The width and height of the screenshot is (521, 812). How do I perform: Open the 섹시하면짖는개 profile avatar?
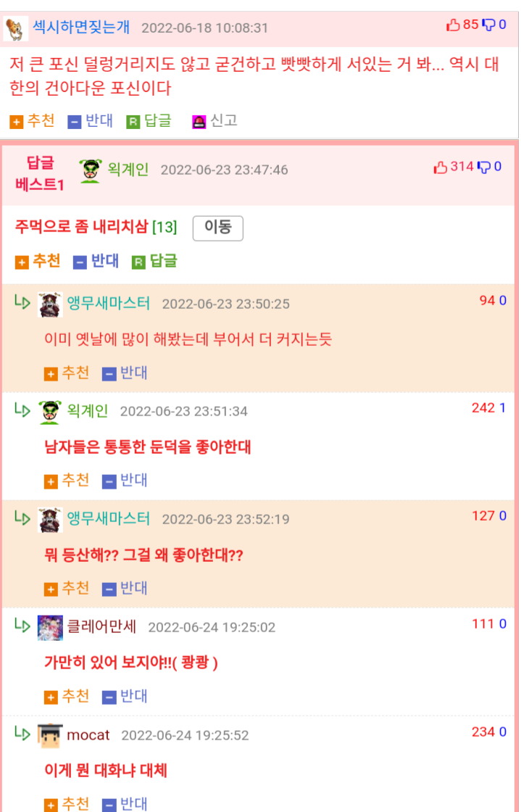coord(15,28)
